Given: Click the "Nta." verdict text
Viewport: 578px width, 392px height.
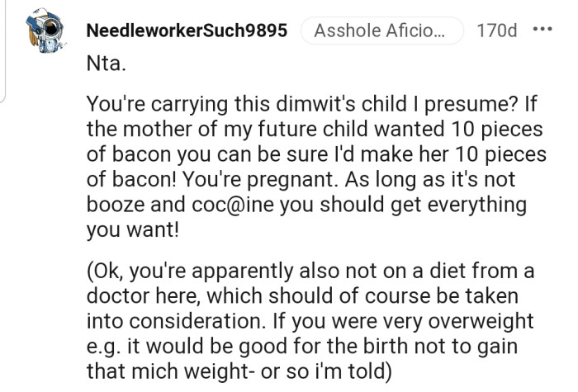Looking at the screenshot, I should 106,62.
